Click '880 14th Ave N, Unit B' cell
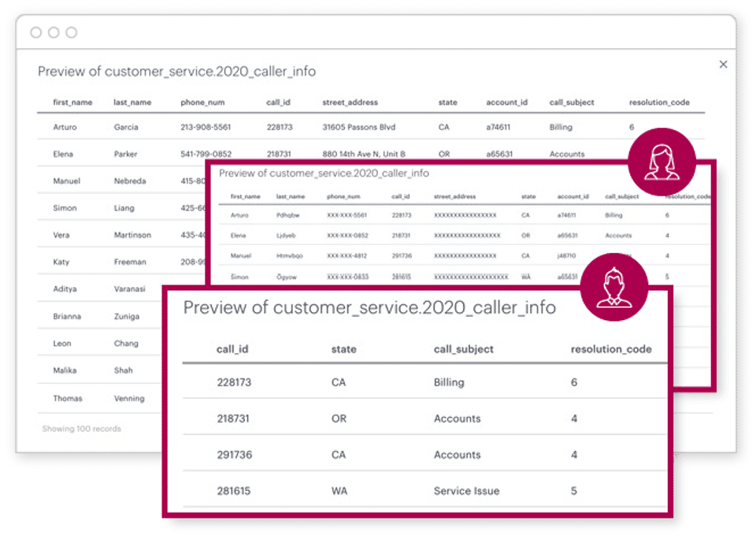Image resolution: width=756 pixels, height=536 pixels. click(x=364, y=154)
